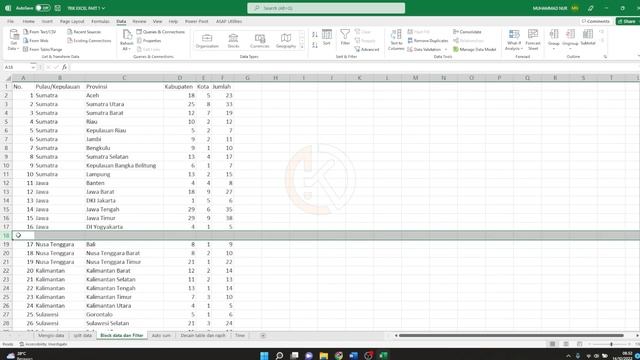Click the horizontal scrollbar thumb

tap(511, 336)
